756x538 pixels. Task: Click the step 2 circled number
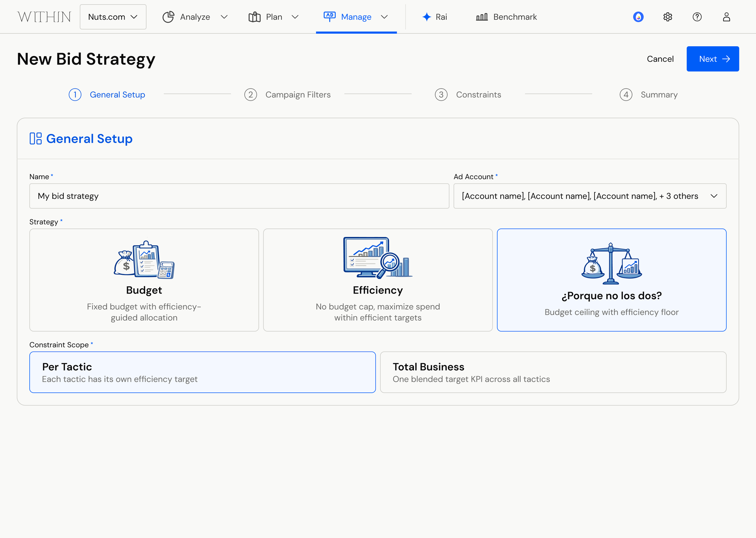(x=251, y=95)
